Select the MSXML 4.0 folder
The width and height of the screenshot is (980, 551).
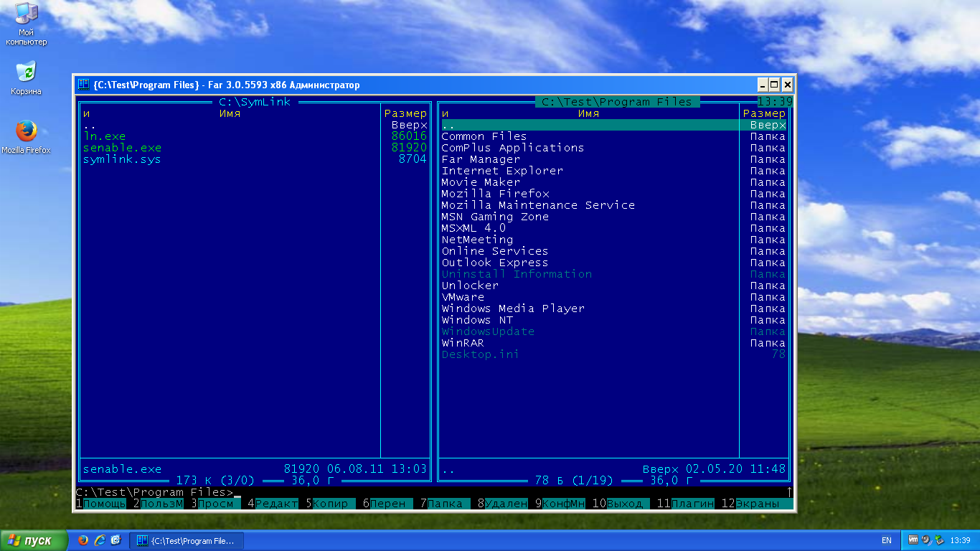(x=474, y=228)
